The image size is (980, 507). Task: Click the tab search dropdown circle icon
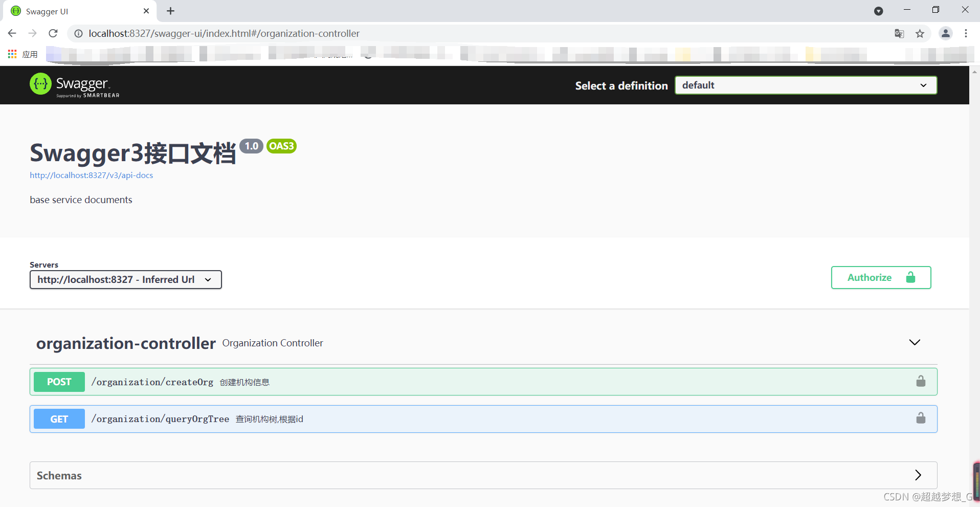point(878,11)
